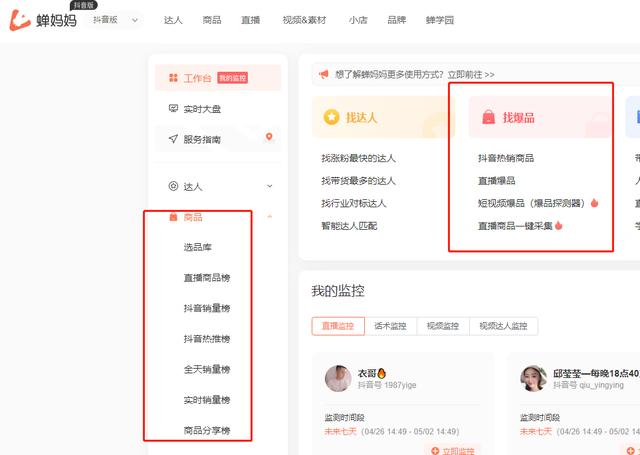
Task: Open the 找达人 card header
Action: (383, 117)
